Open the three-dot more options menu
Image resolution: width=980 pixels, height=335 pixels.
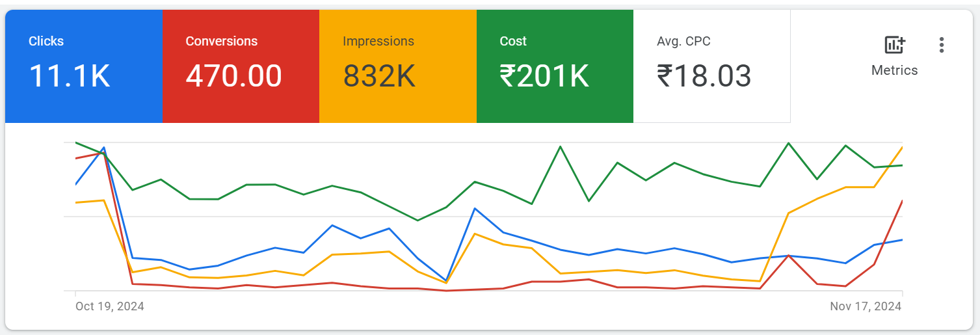click(941, 46)
